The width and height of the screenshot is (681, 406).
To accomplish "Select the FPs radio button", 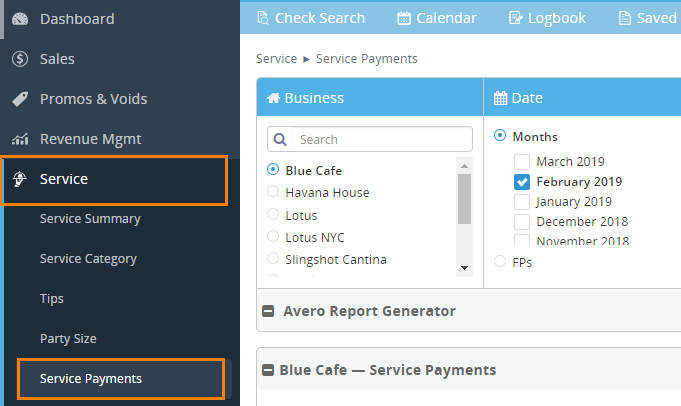I will coord(500,262).
